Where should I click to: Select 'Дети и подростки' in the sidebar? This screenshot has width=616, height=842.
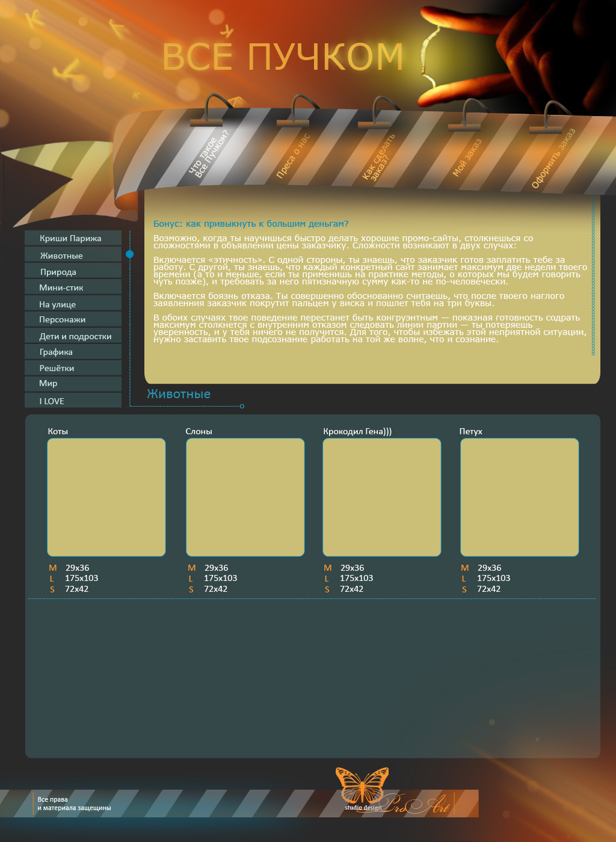click(x=73, y=336)
